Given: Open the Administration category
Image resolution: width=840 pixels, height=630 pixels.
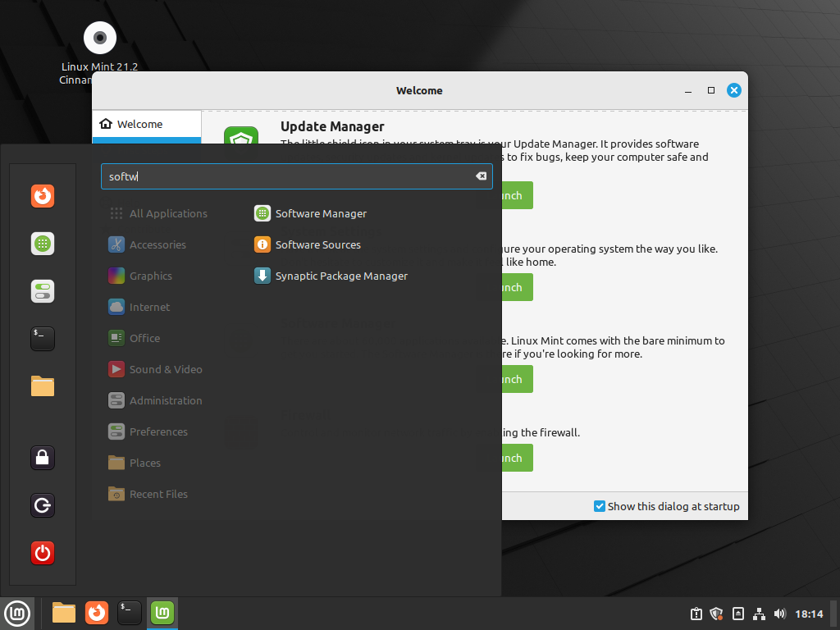Looking at the screenshot, I should pyautogui.click(x=166, y=400).
